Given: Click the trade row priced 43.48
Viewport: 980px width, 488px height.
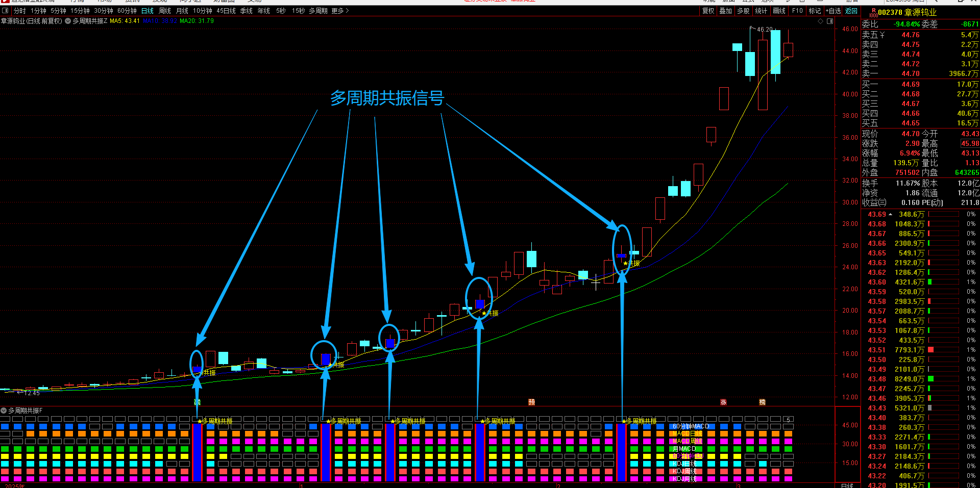Looking at the screenshot, I should pos(921,379).
